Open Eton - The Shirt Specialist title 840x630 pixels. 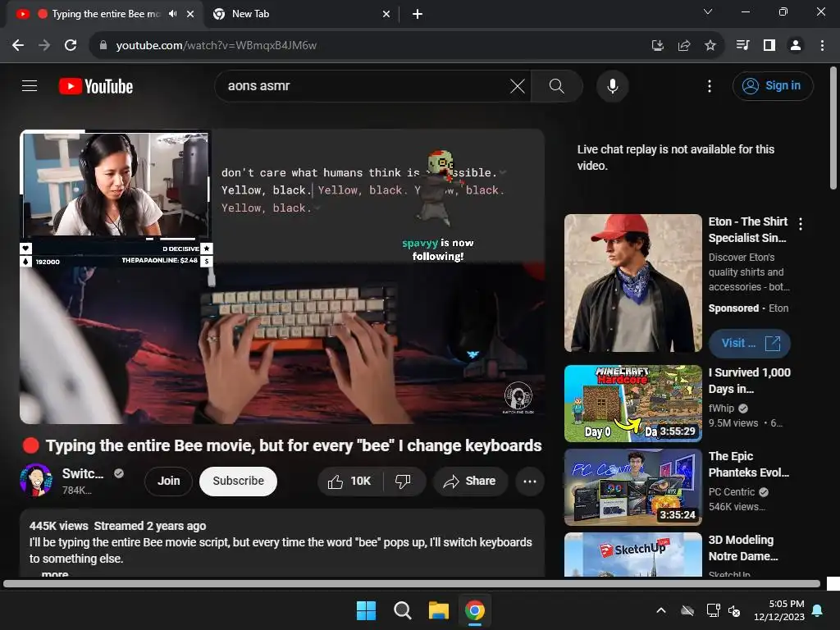[748, 230]
